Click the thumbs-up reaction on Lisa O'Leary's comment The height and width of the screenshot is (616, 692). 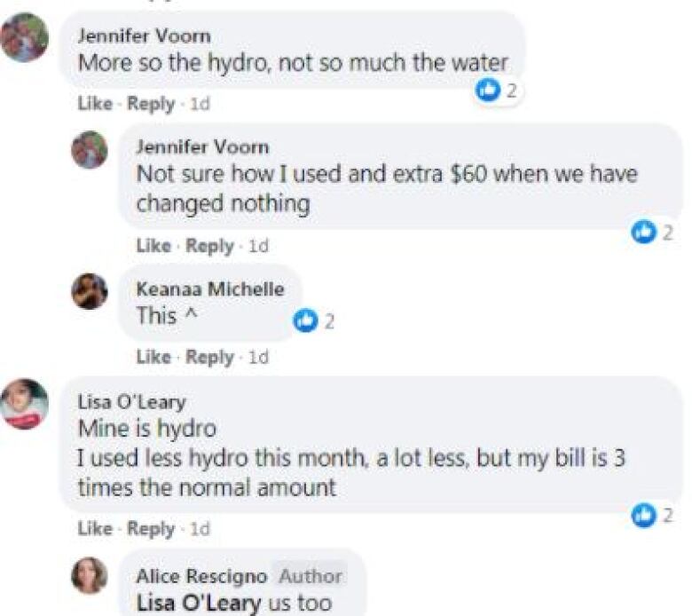point(642,515)
